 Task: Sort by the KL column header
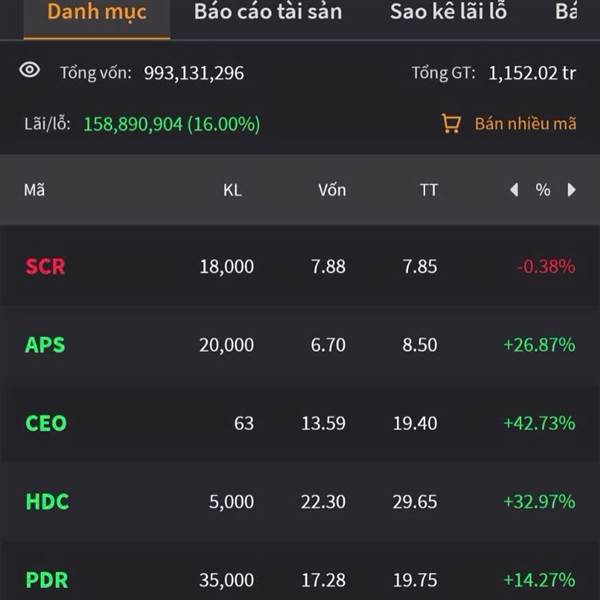[x=233, y=190]
